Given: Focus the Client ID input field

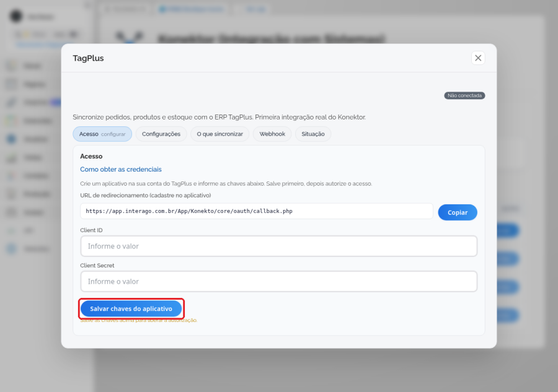Looking at the screenshot, I should pos(278,246).
